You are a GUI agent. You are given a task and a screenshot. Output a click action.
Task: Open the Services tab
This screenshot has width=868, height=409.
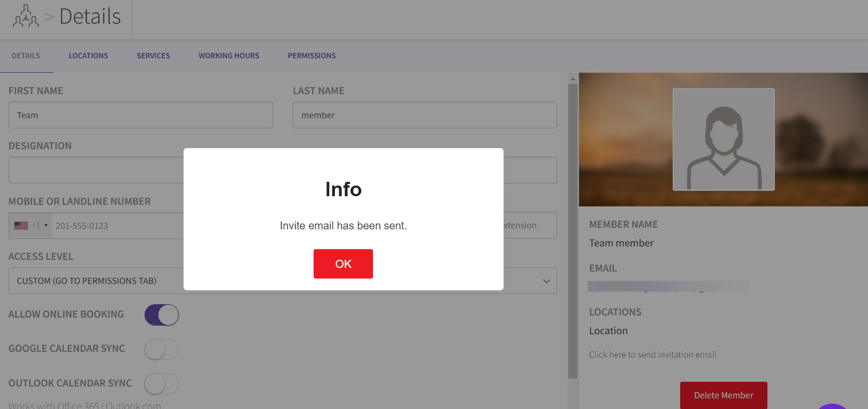click(x=153, y=56)
